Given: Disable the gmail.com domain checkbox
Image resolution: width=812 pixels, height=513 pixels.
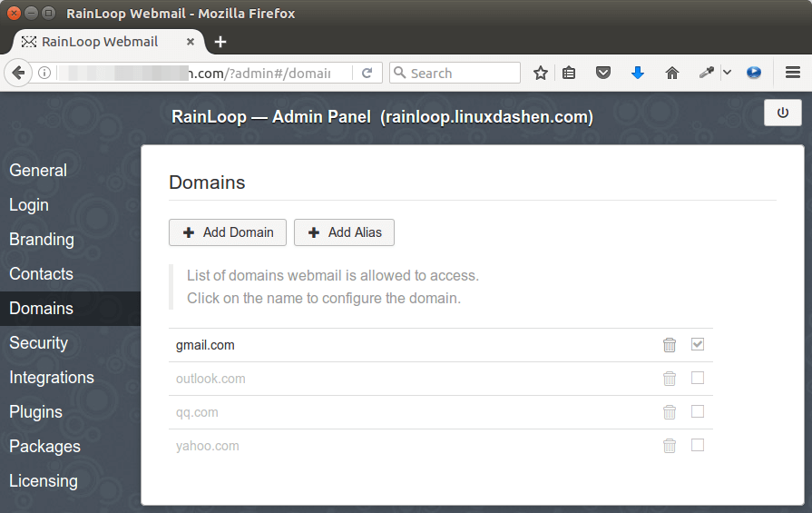Looking at the screenshot, I should tap(698, 344).
